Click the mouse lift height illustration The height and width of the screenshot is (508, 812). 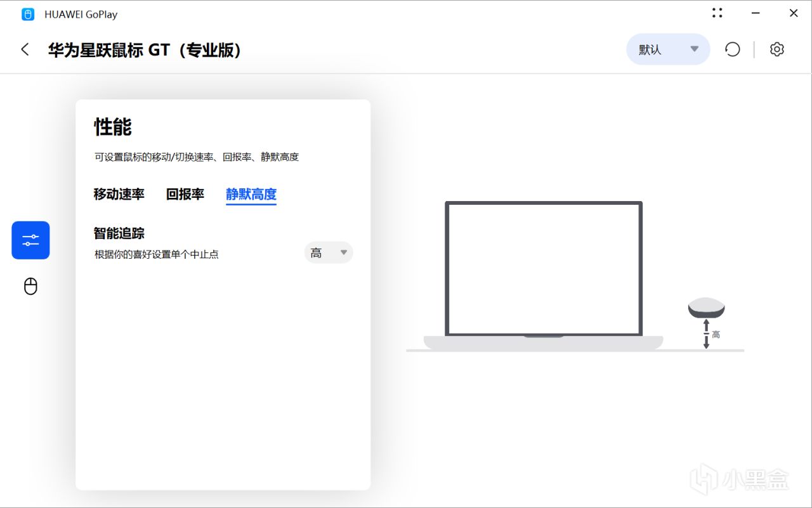(x=706, y=323)
